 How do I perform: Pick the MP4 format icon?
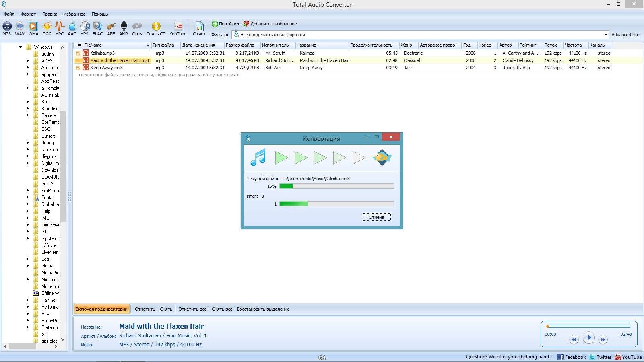click(x=85, y=29)
